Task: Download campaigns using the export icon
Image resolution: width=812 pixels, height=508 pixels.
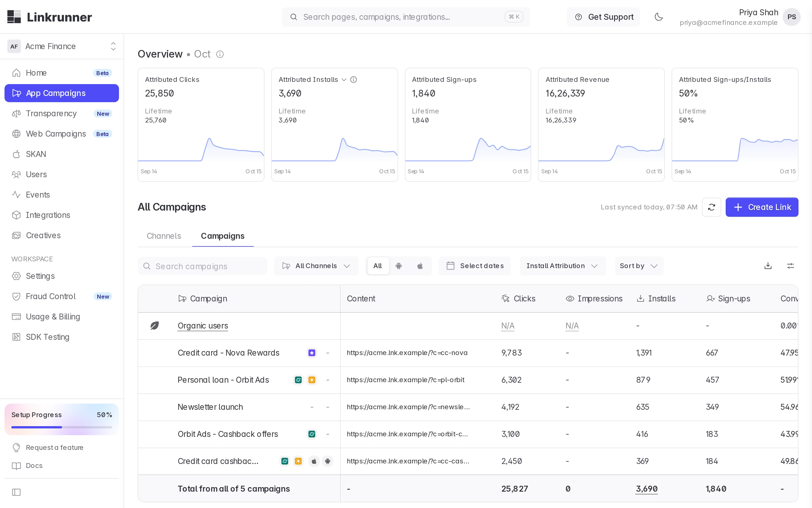Action: (768, 266)
